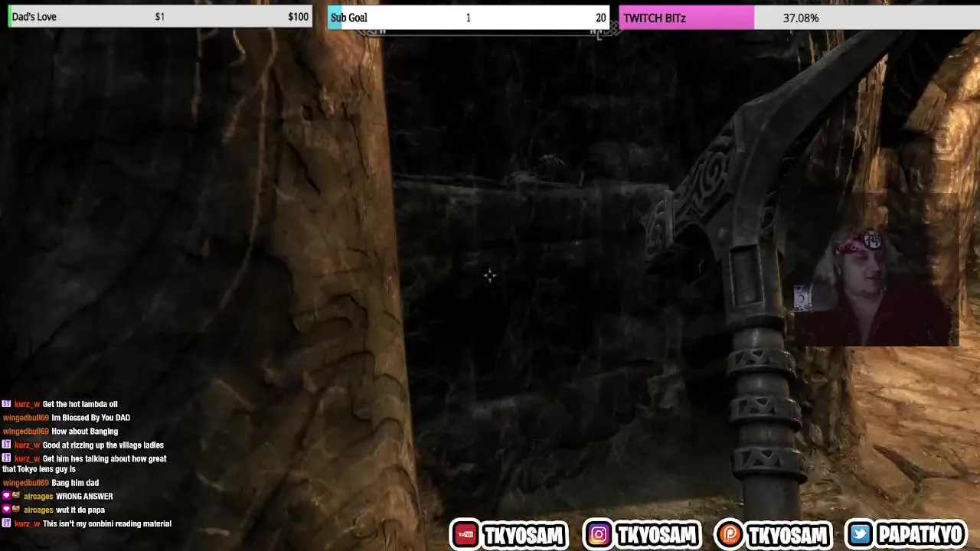Click kurz_w's badge beside "This isn't my conbini"
The width and height of the screenshot is (980, 551).
tap(6, 523)
